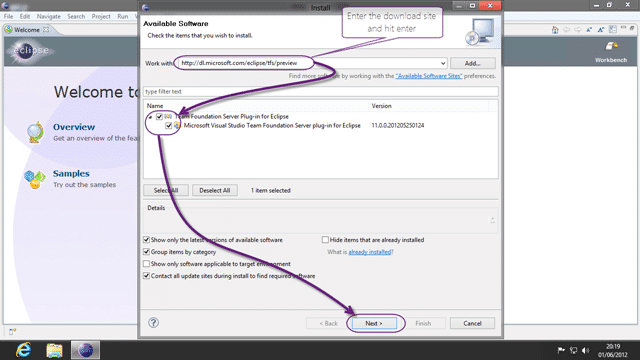Collapse the Team Foundation Server Plug-in tree node

point(150,117)
